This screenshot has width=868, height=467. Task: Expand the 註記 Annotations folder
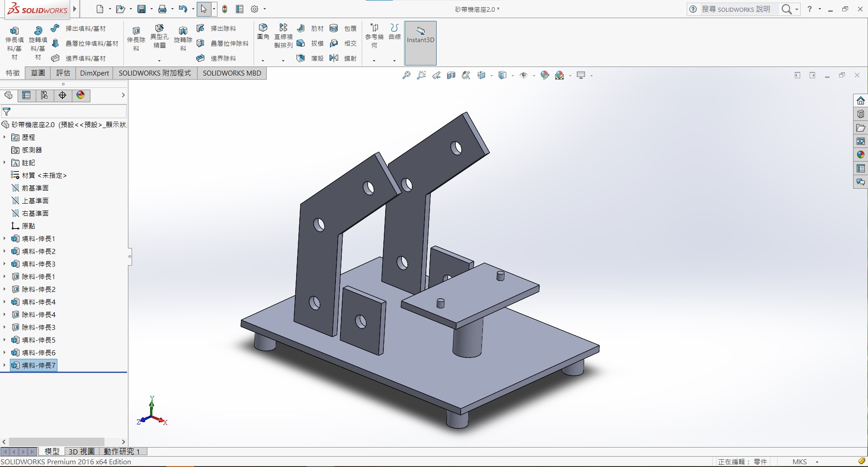coord(5,162)
